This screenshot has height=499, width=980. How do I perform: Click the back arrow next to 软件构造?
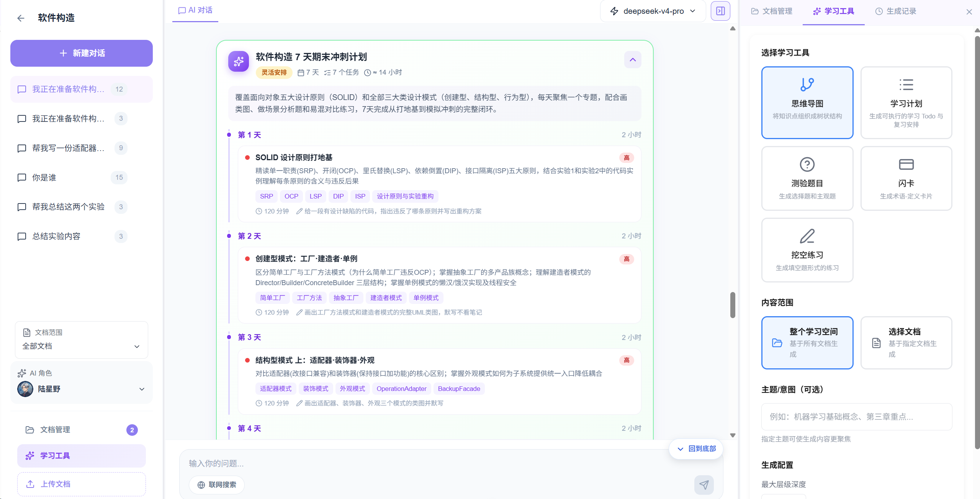click(21, 18)
